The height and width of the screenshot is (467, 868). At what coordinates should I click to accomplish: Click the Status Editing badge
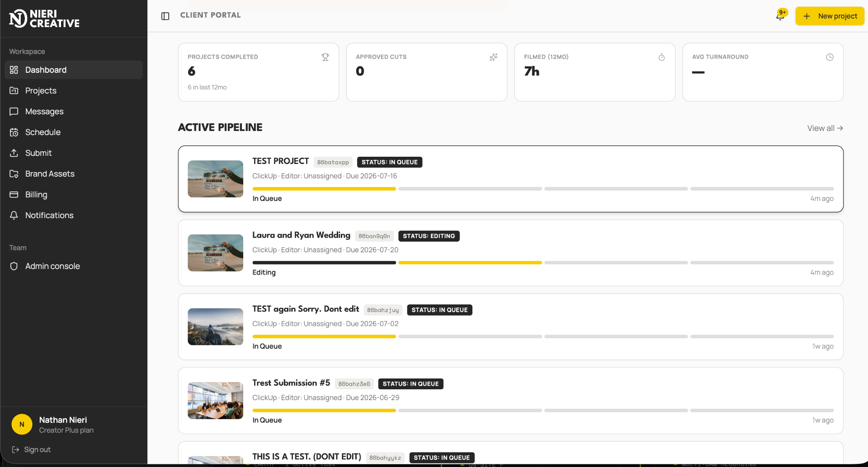click(429, 236)
